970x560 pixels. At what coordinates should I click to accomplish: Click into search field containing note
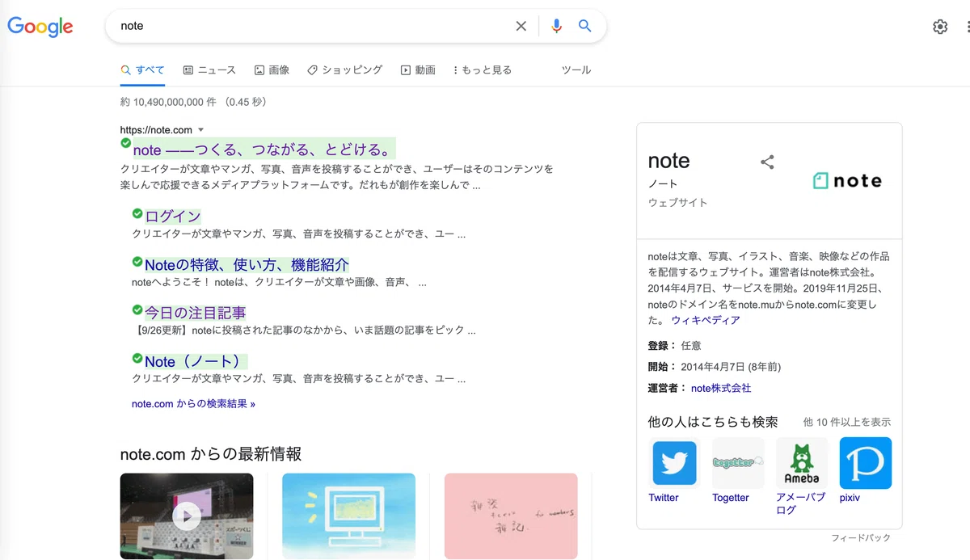point(311,26)
